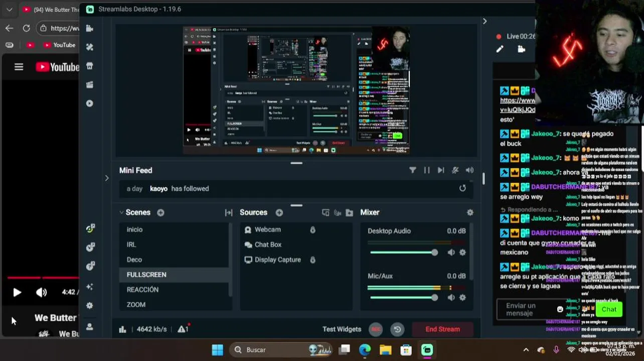Open performance stats bar-chart icon
The height and width of the screenshot is (361, 644).
[122, 329]
